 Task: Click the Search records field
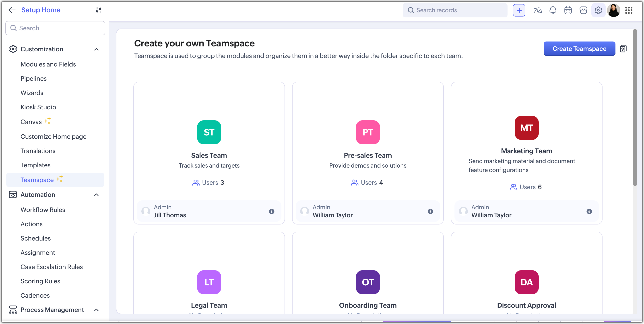pyautogui.click(x=455, y=10)
